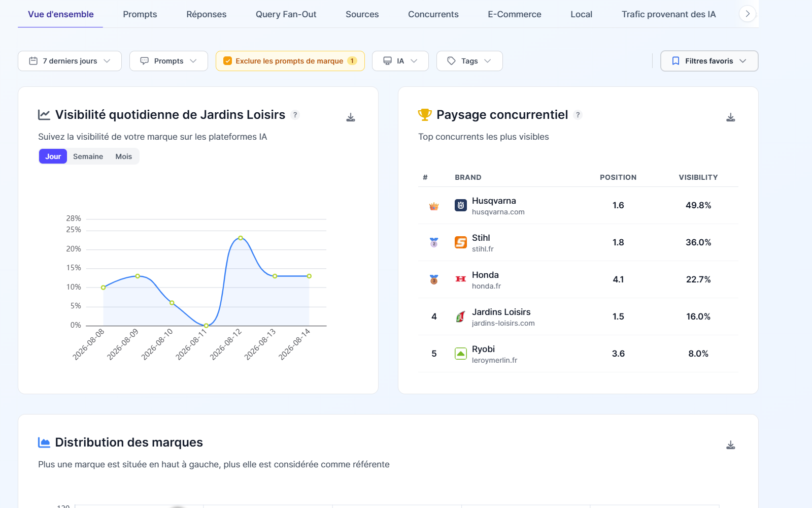Open help tooltip for Visibilité quotidienne
812x508 pixels.
point(295,115)
